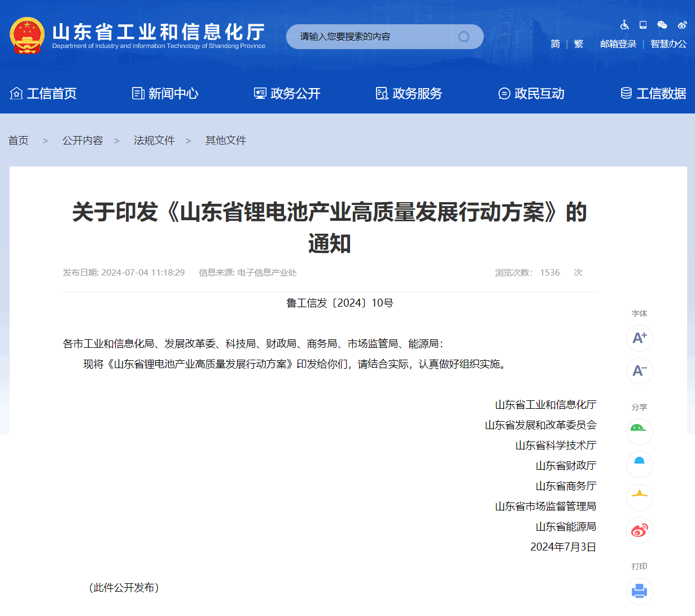Click the publish date 2024-07-04 11:18:29
Screen dimensions: 695x616
(143, 273)
